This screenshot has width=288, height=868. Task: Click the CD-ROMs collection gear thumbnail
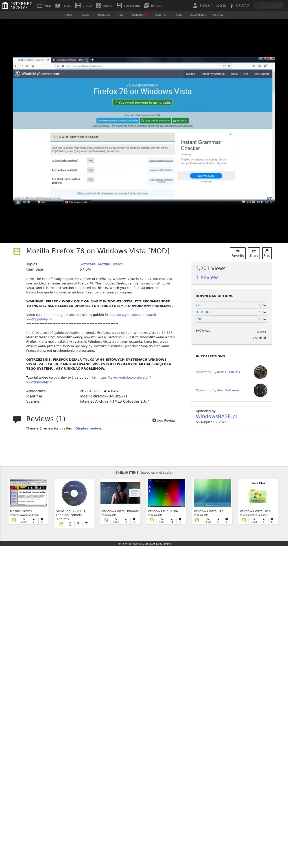[x=260, y=372]
